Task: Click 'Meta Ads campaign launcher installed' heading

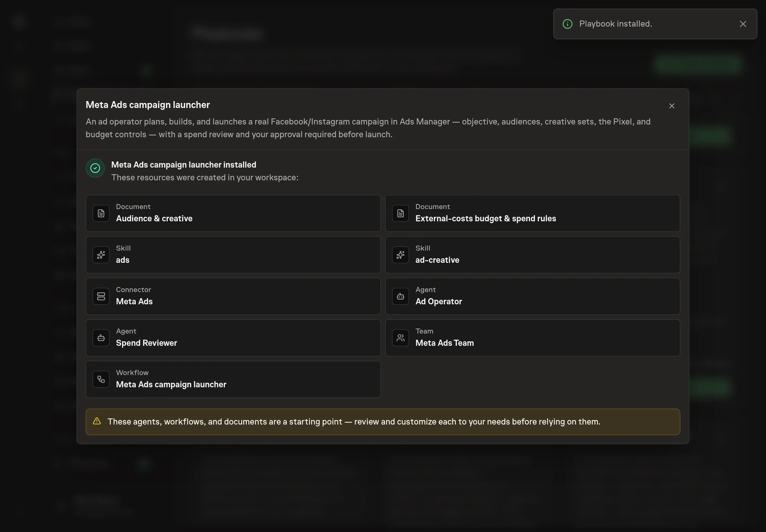Action: 184,165
